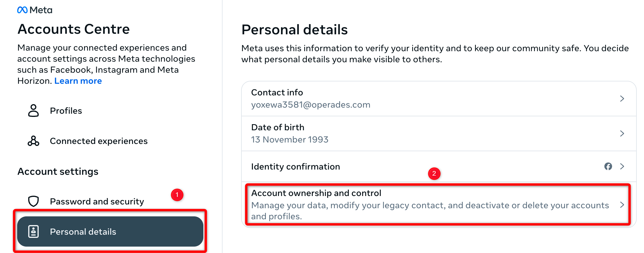Click the Profiles person icon
This screenshot has height=253, width=644.
33,111
